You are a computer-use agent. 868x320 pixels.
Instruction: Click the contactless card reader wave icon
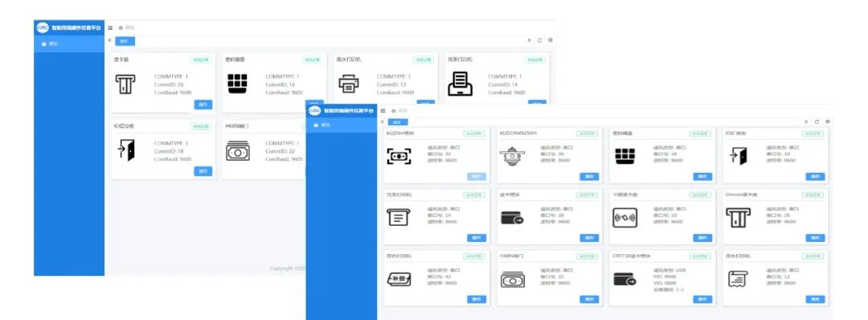coord(624,219)
